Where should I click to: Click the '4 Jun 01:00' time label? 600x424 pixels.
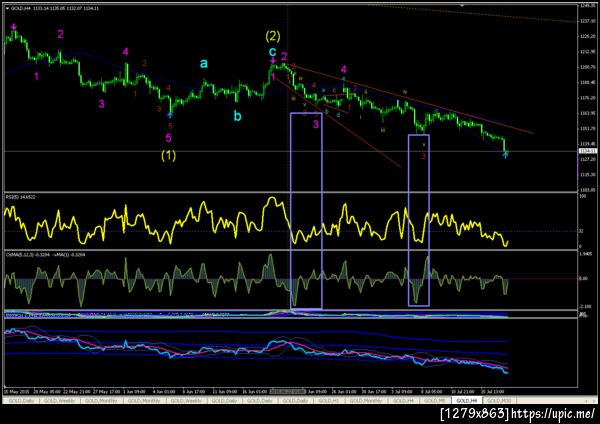coord(164,392)
